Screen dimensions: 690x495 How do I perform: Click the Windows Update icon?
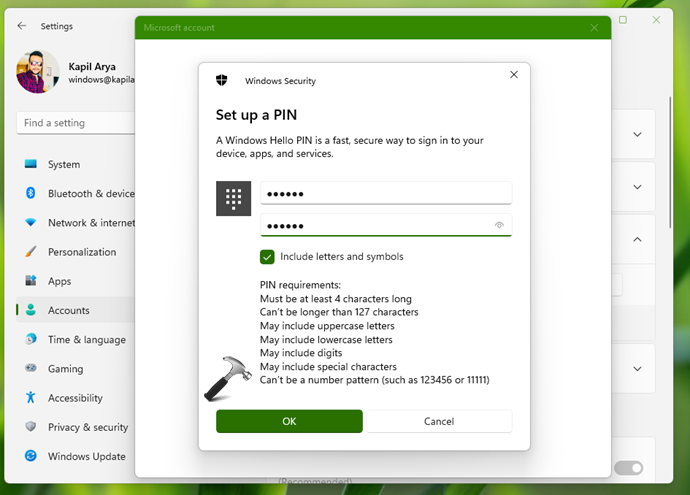point(30,456)
